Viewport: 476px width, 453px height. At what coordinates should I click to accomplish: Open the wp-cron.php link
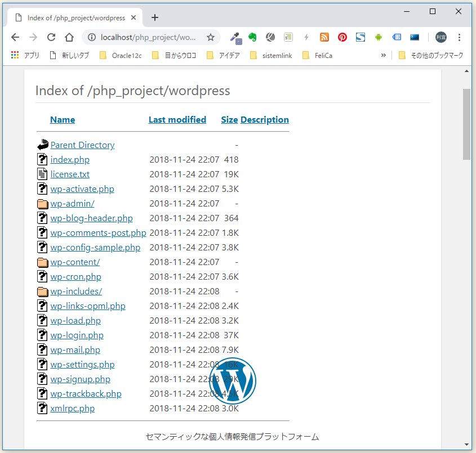click(x=75, y=276)
